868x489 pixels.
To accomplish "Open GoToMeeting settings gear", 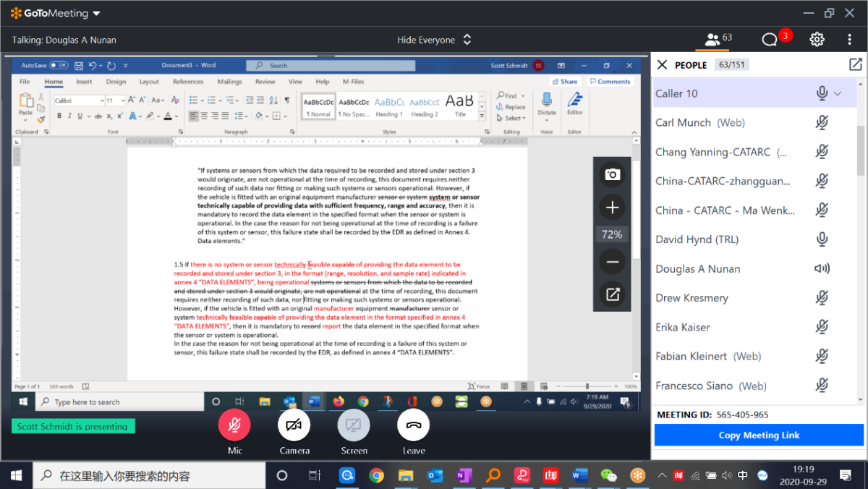I will pos(817,39).
